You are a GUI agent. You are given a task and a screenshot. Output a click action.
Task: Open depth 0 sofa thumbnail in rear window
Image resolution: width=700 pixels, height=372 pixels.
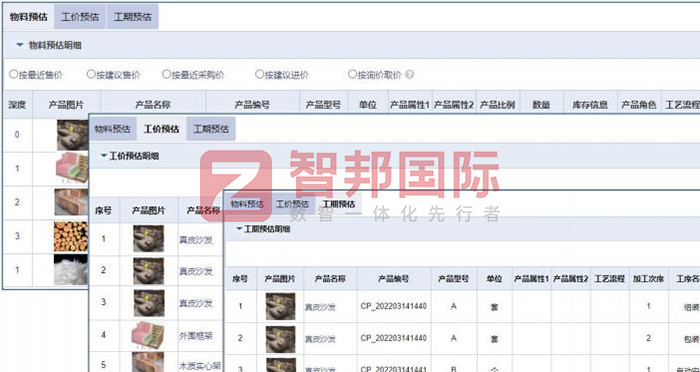(72, 135)
